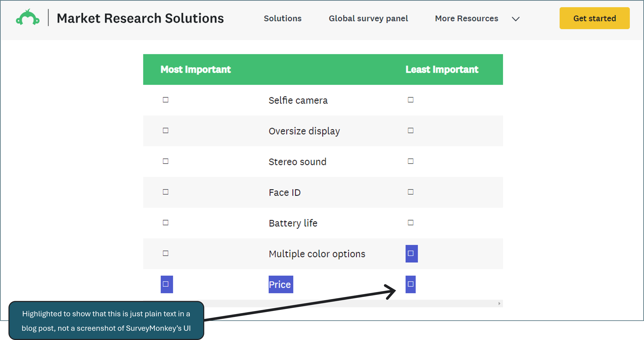Click the horizontal scrollbar arrow below the table

tap(499, 303)
